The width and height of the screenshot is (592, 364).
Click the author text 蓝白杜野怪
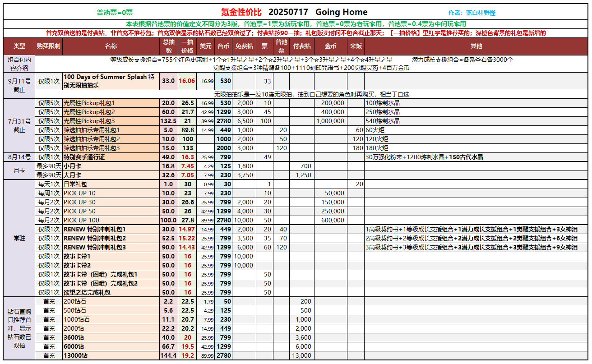(x=481, y=13)
